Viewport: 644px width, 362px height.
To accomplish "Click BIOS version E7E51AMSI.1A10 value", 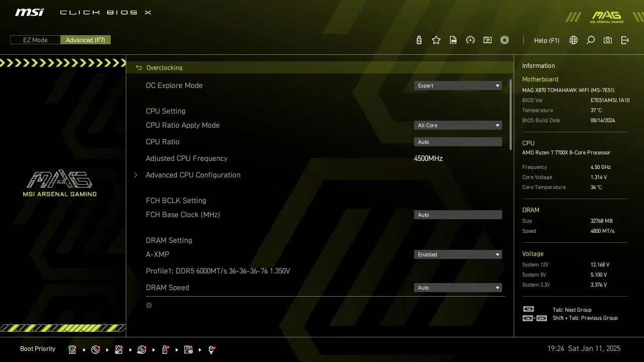I will [x=610, y=101].
